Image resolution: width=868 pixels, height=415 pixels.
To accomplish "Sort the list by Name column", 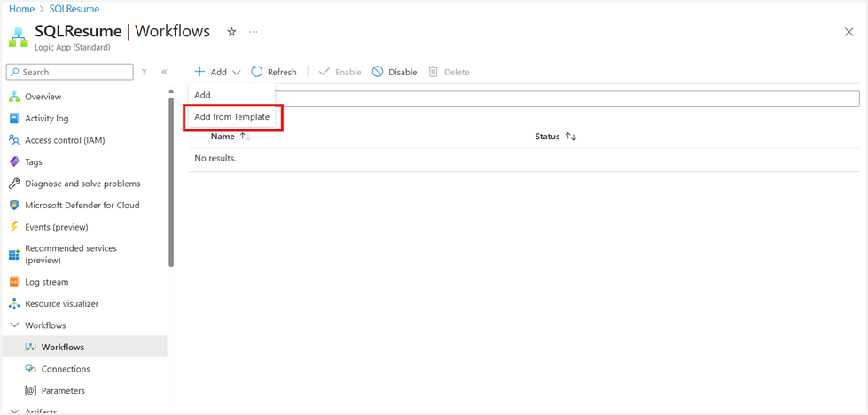I will tap(231, 137).
